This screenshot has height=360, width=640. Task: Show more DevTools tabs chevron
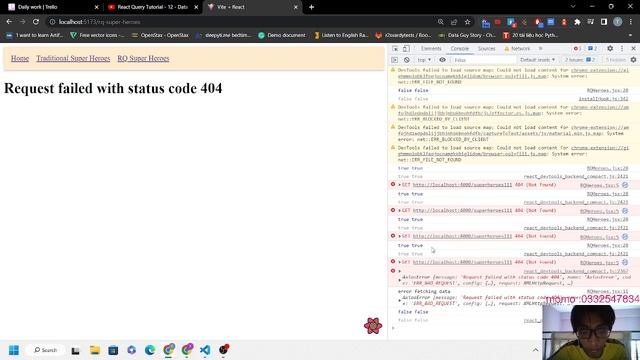tap(541, 49)
